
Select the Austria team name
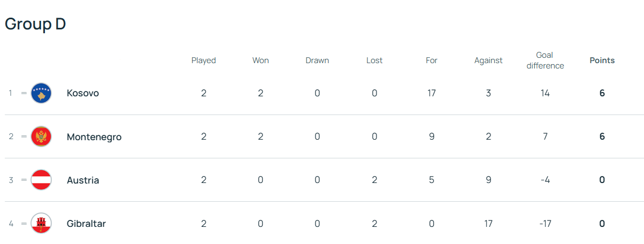(x=83, y=180)
